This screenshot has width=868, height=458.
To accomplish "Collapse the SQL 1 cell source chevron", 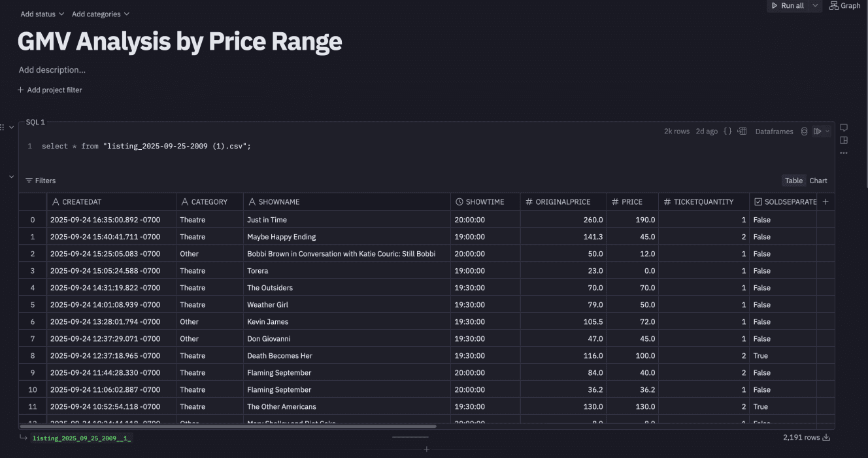I will [11, 127].
